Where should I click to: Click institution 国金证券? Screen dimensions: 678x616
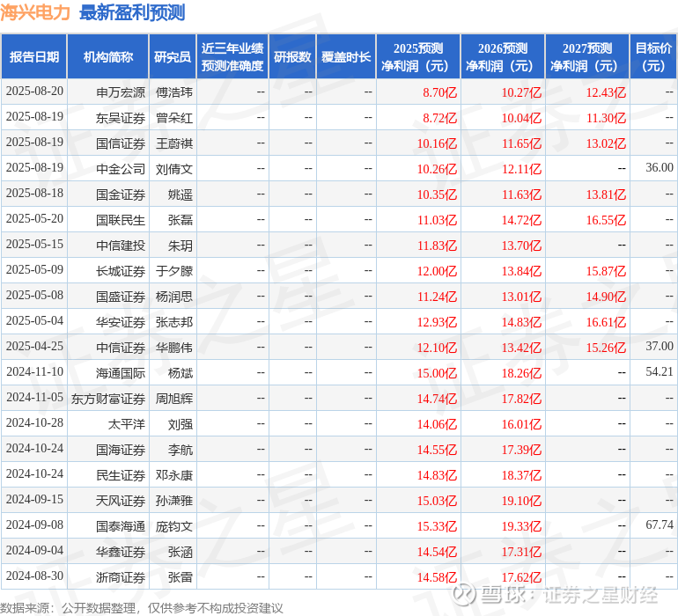click(121, 194)
